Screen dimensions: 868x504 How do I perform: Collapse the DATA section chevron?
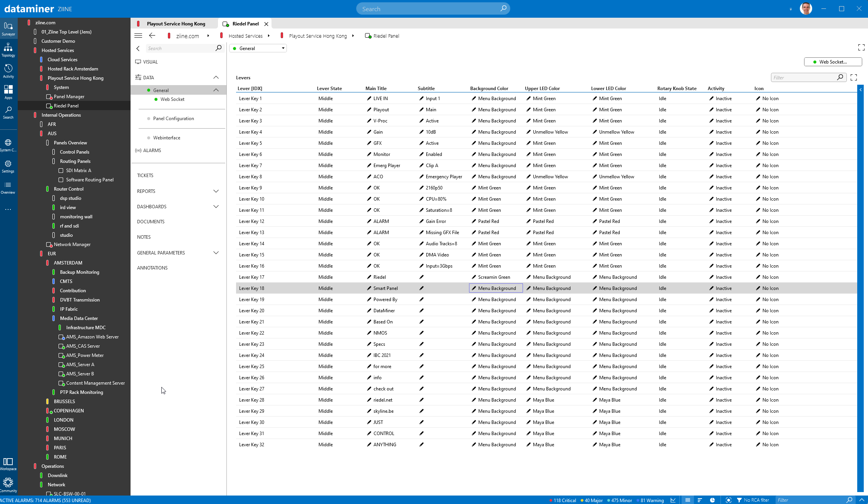click(x=216, y=77)
